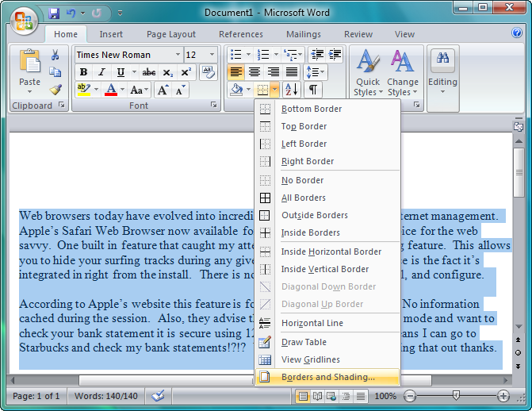Decrease the paragraph indent
The height and width of the screenshot is (411, 532).
317,54
